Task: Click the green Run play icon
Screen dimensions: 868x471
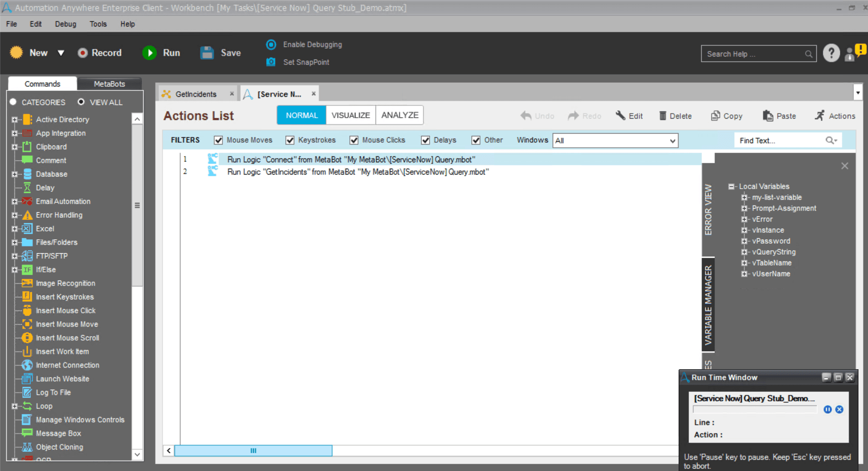Action: point(149,53)
